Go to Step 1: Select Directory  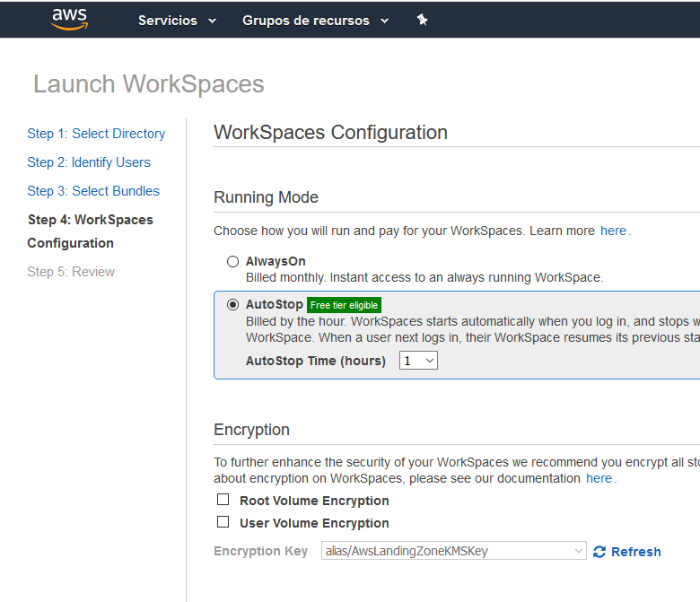(96, 134)
